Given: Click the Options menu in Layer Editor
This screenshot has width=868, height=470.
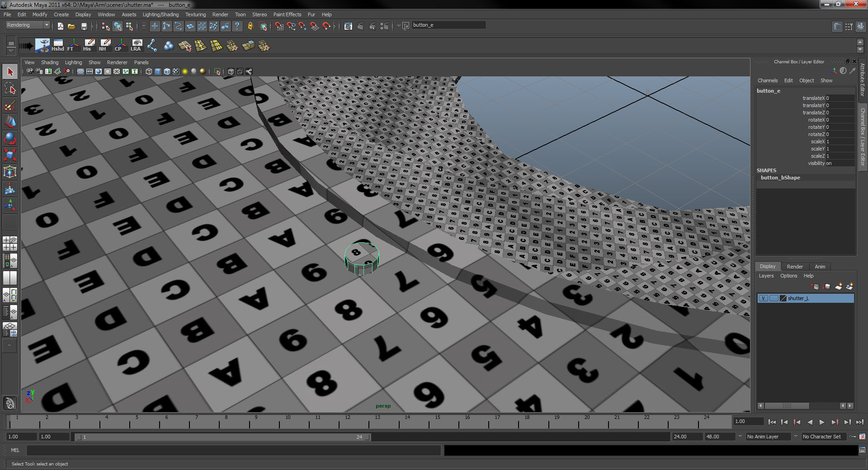Looking at the screenshot, I should pyautogui.click(x=789, y=276).
